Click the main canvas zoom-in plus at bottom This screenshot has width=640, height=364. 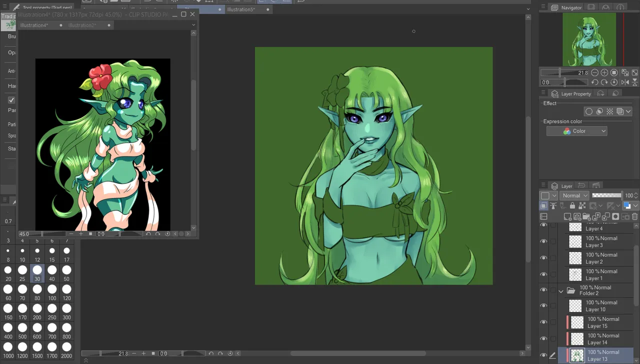click(x=143, y=353)
